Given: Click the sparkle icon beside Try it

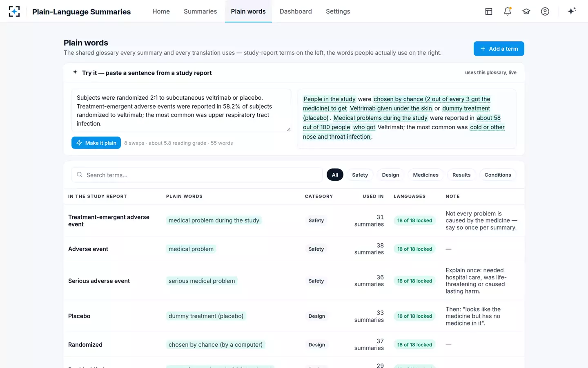Looking at the screenshot, I should pyautogui.click(x=75, y=72).
